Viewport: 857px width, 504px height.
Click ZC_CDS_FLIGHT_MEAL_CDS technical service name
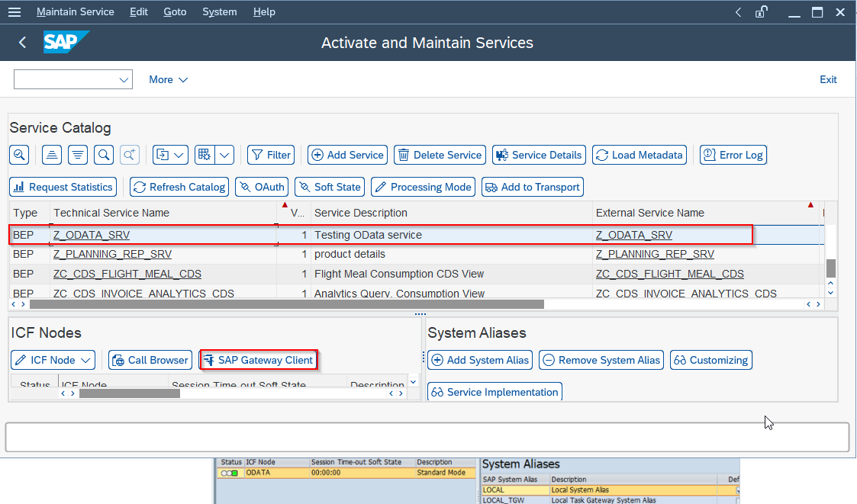(x=127, y=274)
